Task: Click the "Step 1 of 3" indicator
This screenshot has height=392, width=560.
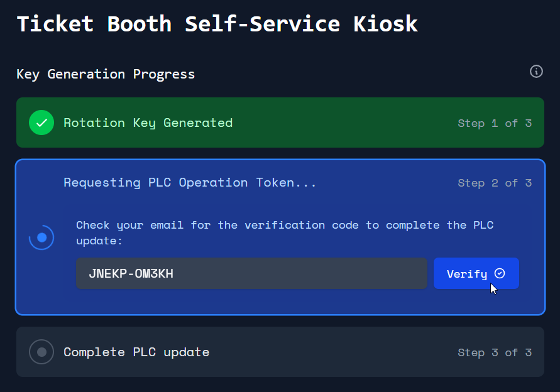Action: [x=494, y=123]
